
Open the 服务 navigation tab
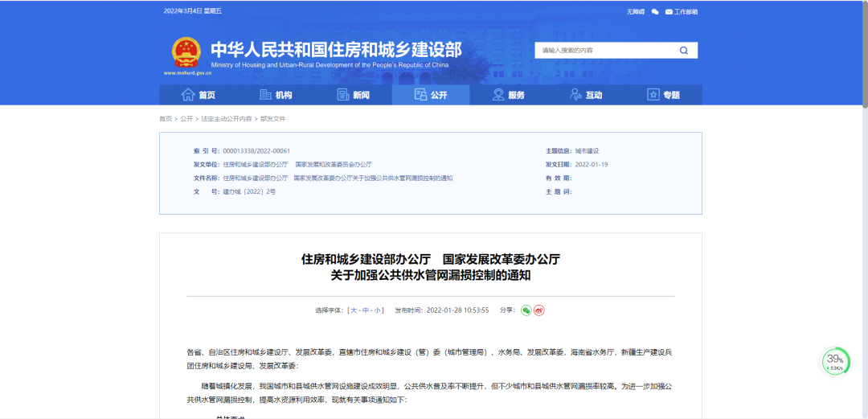click(x=508, y=95)
